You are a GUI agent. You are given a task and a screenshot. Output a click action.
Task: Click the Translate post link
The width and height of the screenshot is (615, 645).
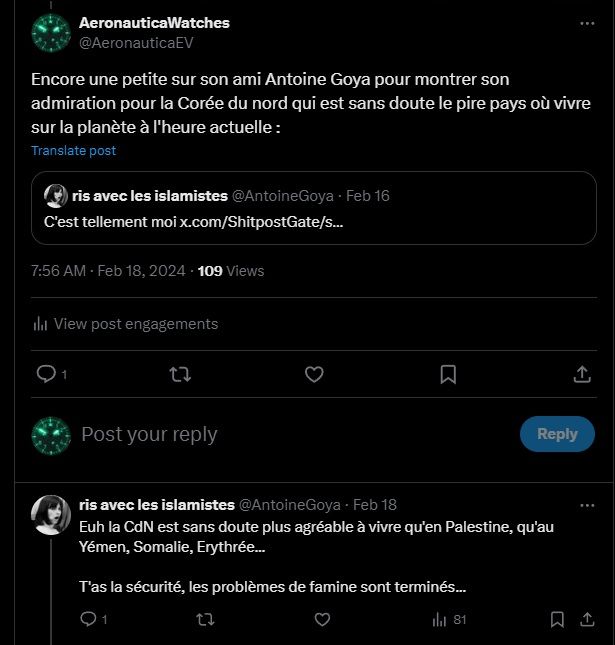tap(74, 151)
